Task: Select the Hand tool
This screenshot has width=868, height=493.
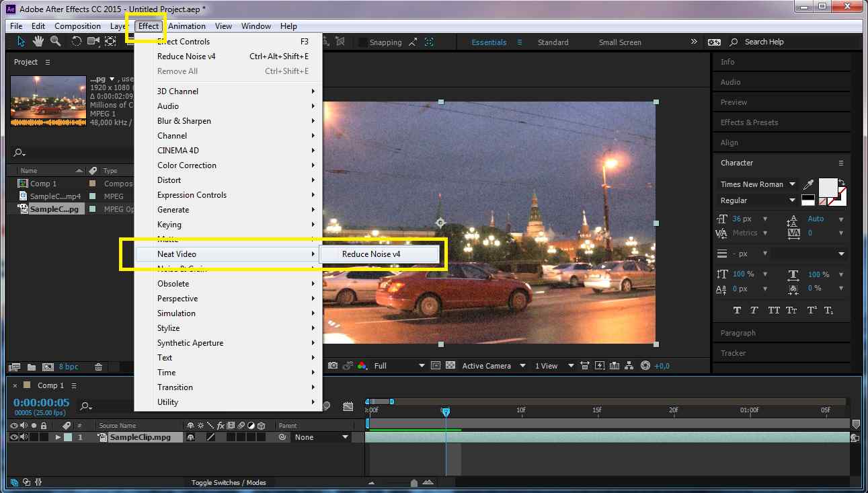Action: click(39, 42)
